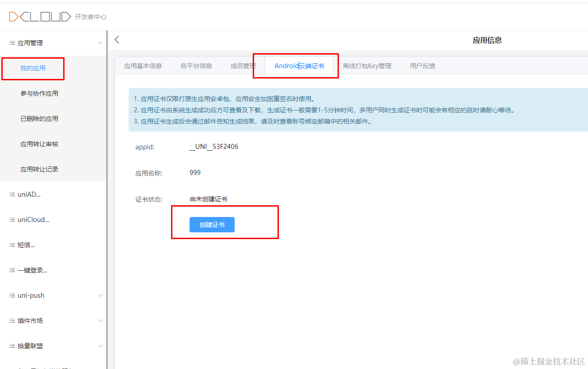The width and height of the screenshot is (588, 369).
Task: Click list icon beside uni-push
Action: click(12, 295)
